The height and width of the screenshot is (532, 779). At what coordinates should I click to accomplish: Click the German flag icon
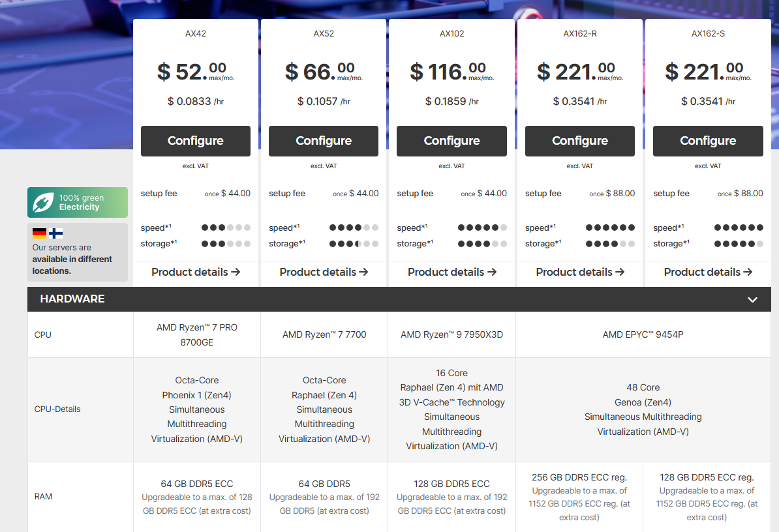coord(39,233)
